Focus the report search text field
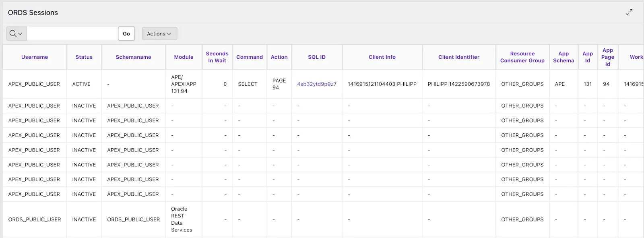Image resolution: width=644 pixels, height=238 pixels. (72, 34)
